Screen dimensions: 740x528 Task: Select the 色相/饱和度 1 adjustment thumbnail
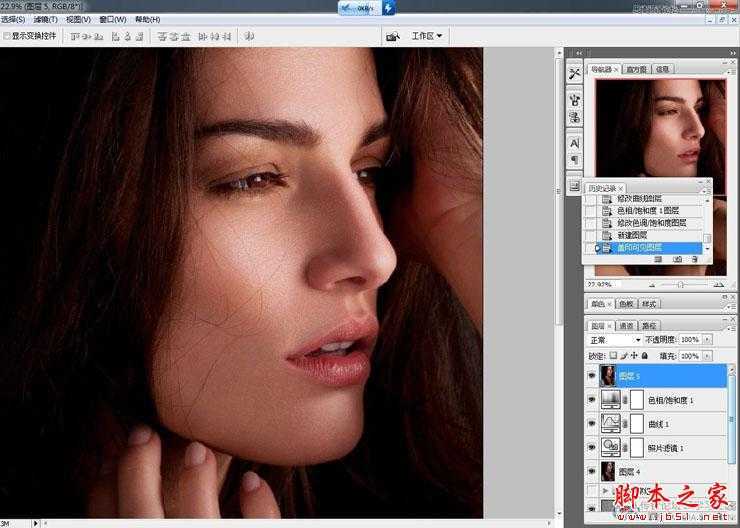[610, 400]
